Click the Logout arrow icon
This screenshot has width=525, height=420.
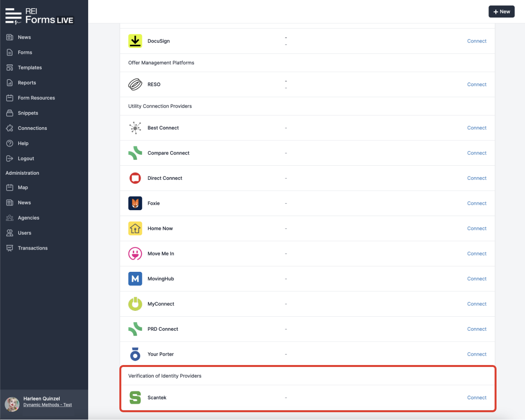(10, 159)
